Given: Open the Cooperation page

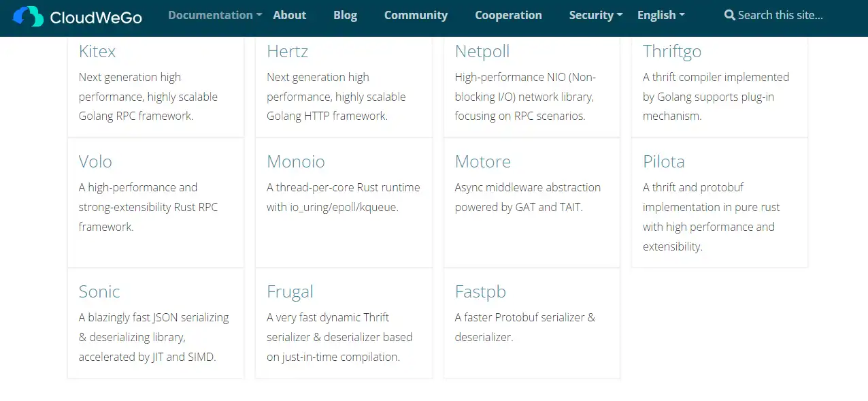Looking at the screenshot, I should [x=508, y=15].
